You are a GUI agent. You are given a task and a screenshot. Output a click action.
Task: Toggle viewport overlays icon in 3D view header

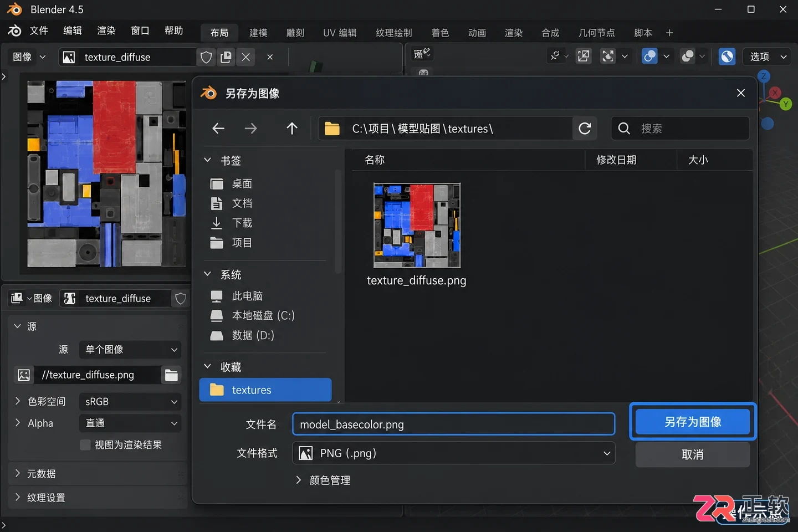click(x=649, y=56)
